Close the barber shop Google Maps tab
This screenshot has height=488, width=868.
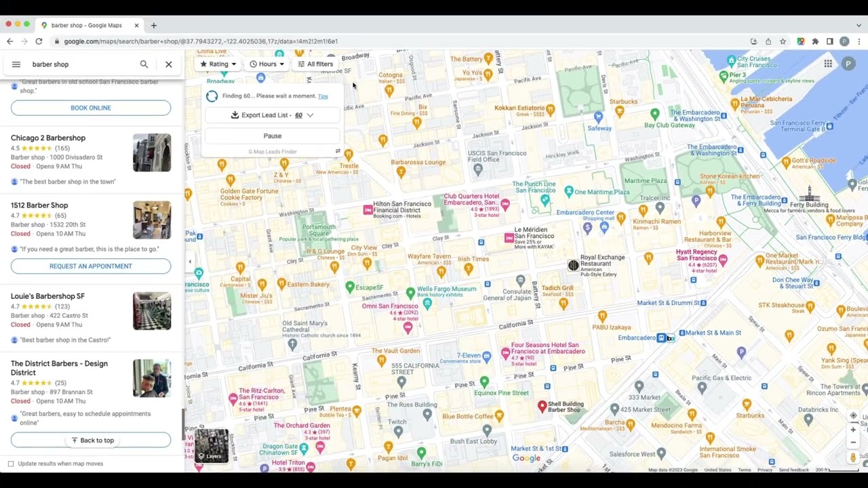tap(136, 25)
